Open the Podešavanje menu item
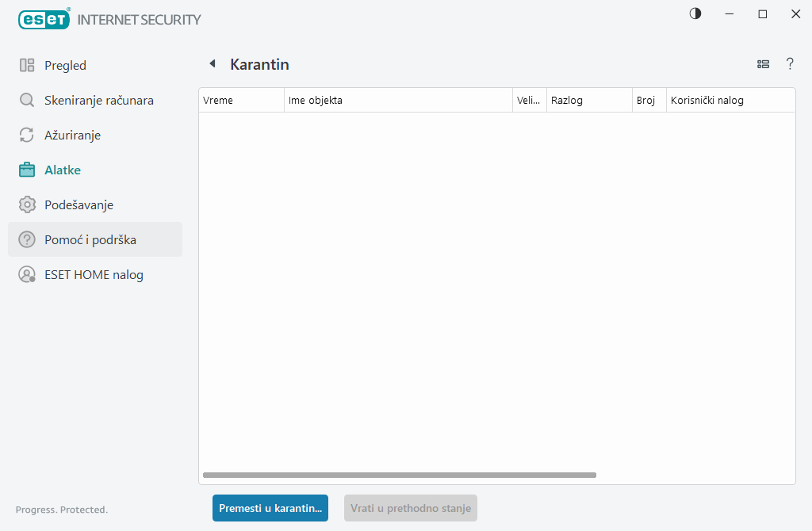This screenshot has width=812, height=531. point(79,205)
